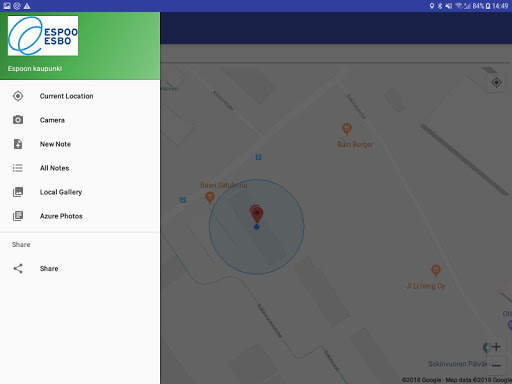512x384 pixels.
Task: Click the Share arrow icon
Action: click(x=18, y=268)
